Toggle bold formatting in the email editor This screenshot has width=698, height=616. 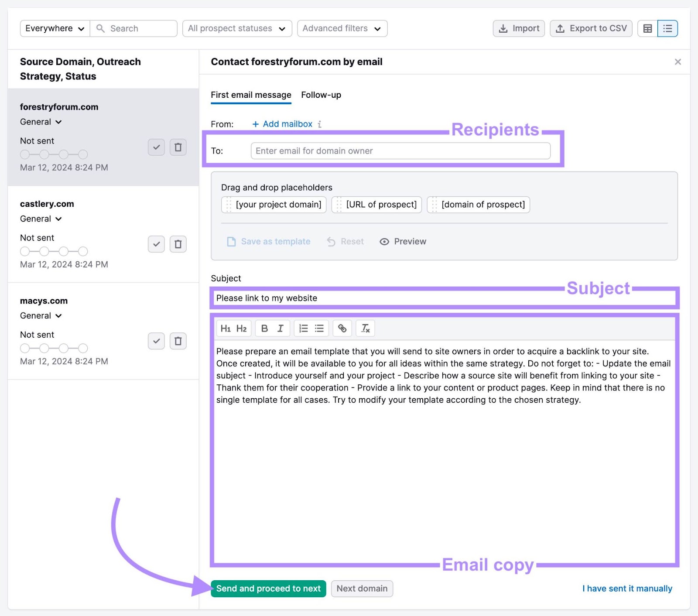(264, 328)
